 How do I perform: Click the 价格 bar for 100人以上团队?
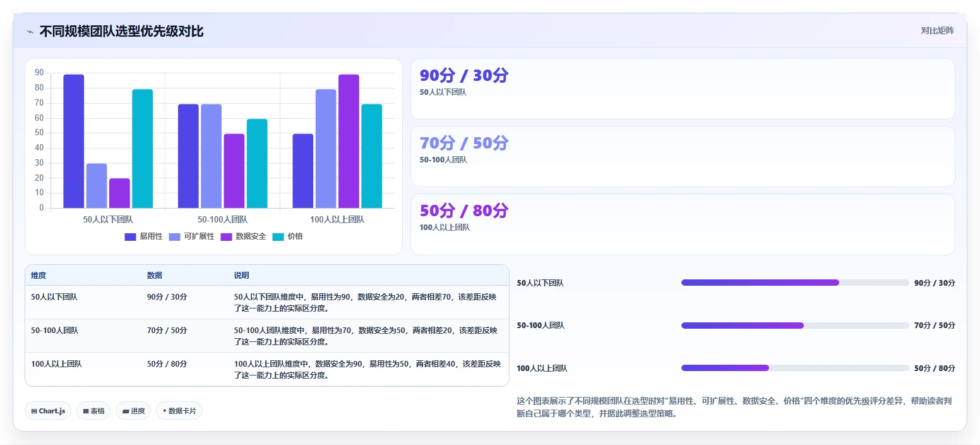click(372, 156)
